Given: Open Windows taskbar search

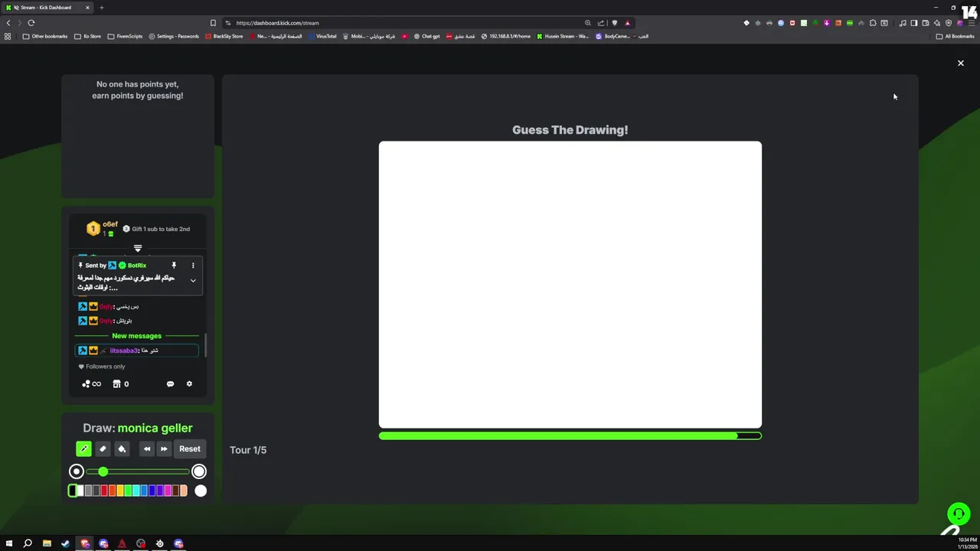Looking at the screenshot, I should tap(28, 543).
